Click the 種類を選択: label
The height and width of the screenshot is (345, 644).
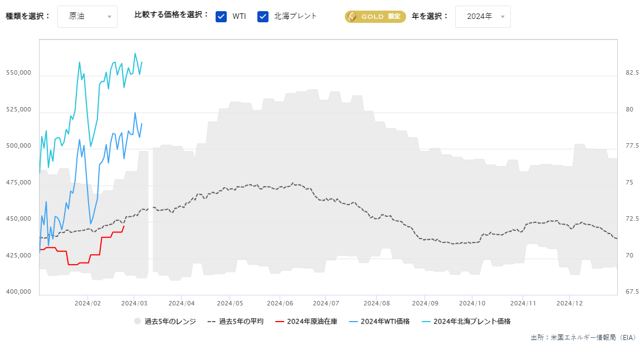click(28, 16)
